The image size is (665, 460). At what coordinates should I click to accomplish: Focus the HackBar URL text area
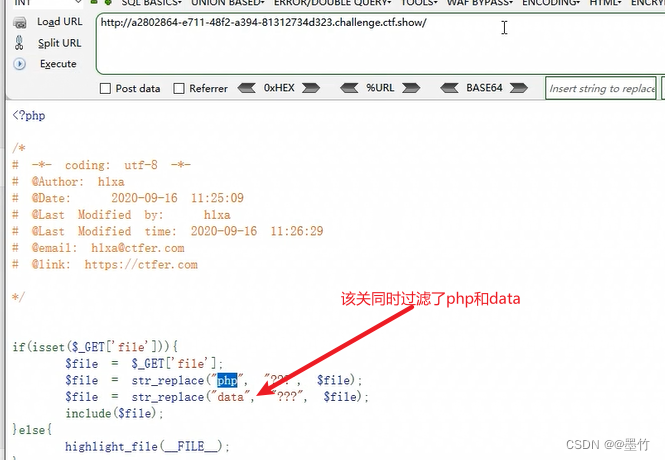[380, 44]
